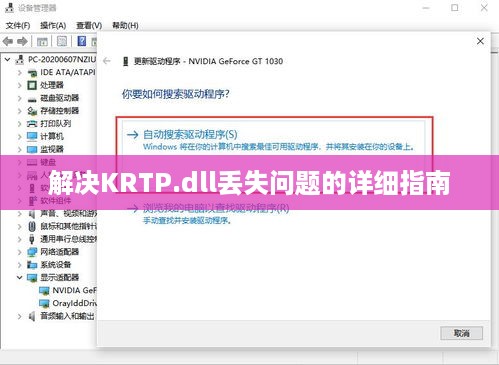The width and height of the screenshot is (499, 365).
Task: Expand the 监视器 node chevron
Action: [x=20, y=149]
